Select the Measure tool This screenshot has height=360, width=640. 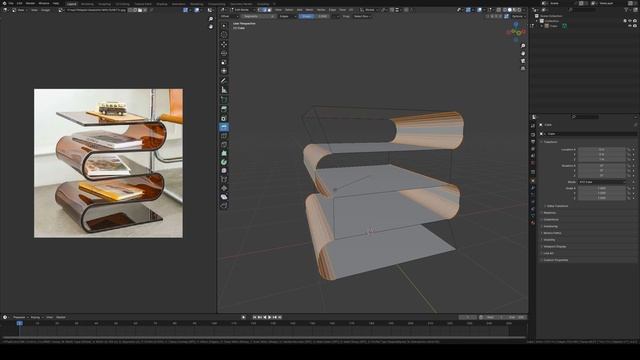224,90
